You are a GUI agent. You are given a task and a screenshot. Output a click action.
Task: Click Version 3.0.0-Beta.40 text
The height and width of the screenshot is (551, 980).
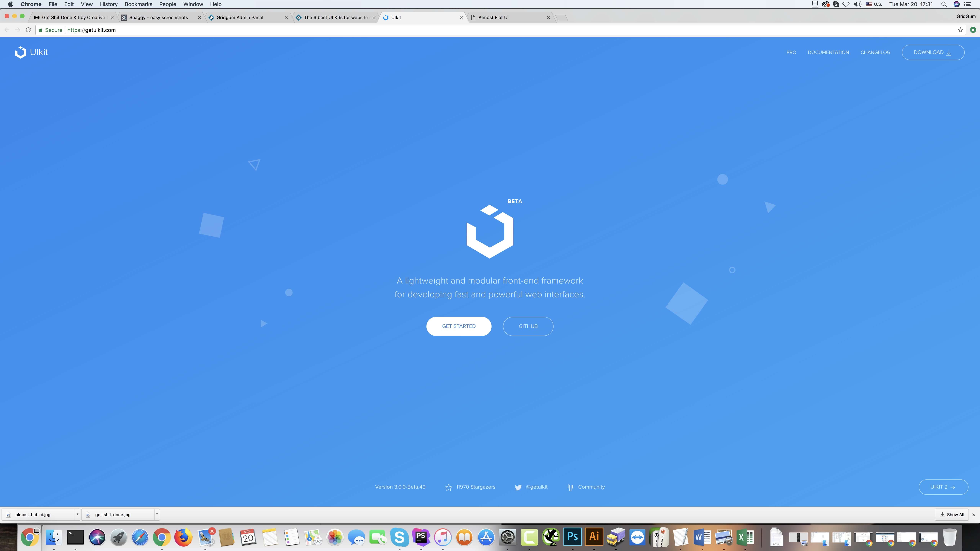[x=400, y=487]
